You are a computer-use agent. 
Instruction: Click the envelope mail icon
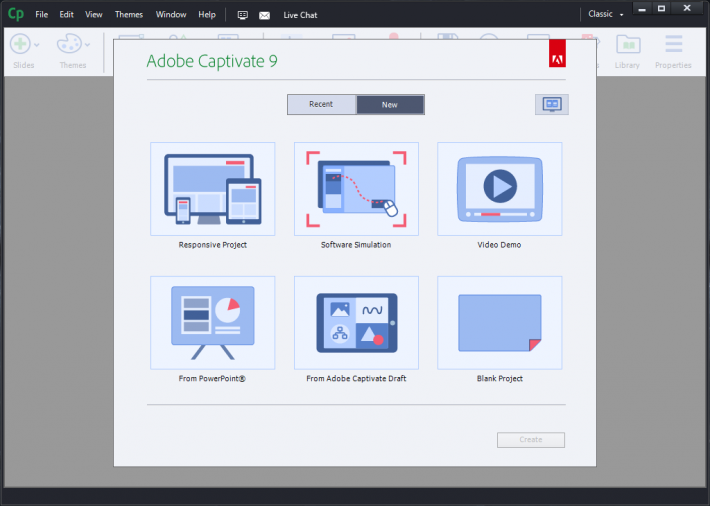coord(264,15)
